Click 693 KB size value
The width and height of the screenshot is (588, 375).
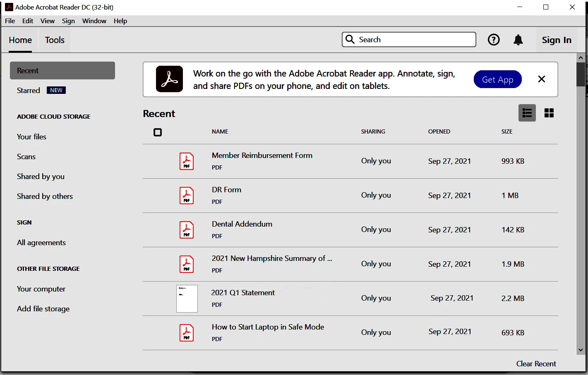pyautogui.click(x=513, y=333)
